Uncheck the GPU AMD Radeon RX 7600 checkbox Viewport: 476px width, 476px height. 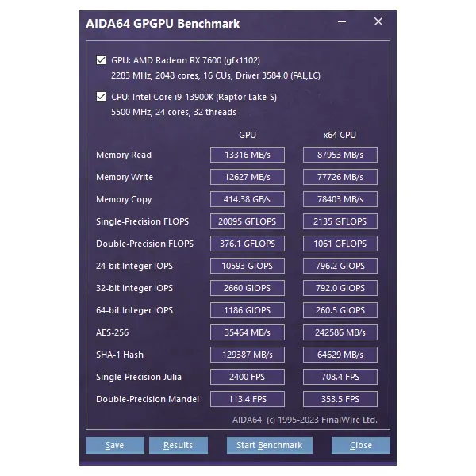[101, 60]
